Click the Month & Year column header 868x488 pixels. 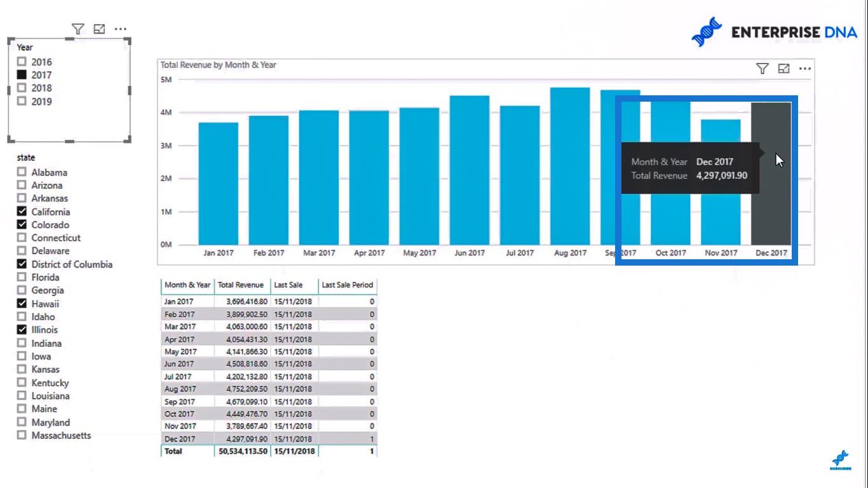pos(187,285)
